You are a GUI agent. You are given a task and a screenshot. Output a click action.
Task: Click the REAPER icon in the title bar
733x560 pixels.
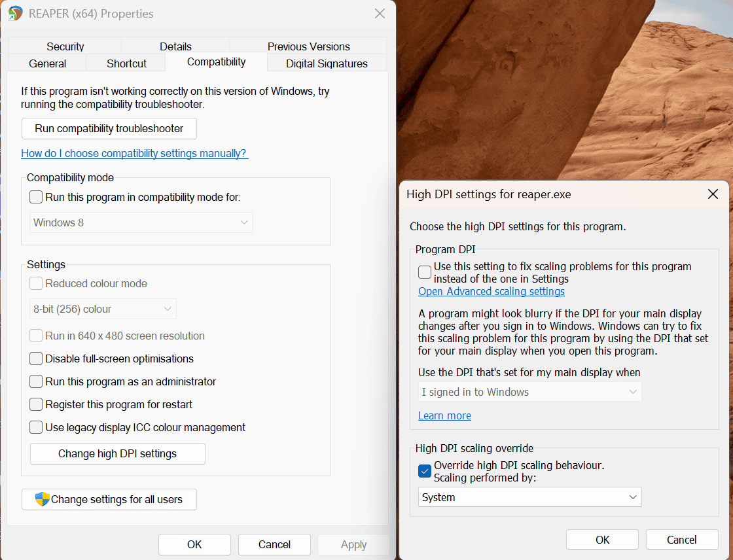click(x=15, y=13)
